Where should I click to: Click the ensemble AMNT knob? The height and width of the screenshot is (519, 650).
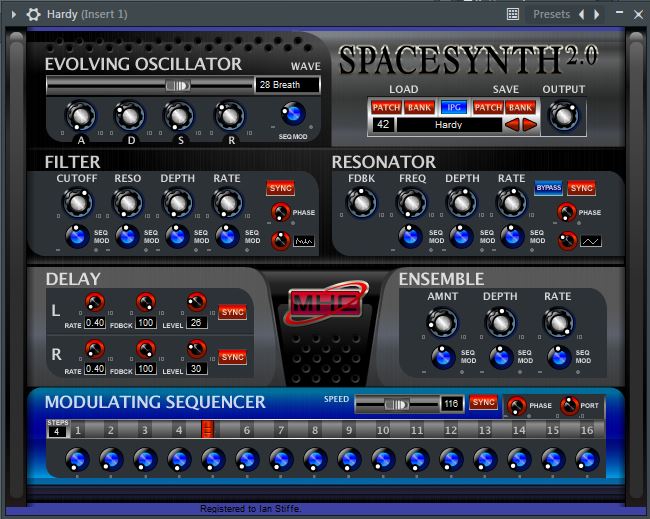click(x=442, y=323)
